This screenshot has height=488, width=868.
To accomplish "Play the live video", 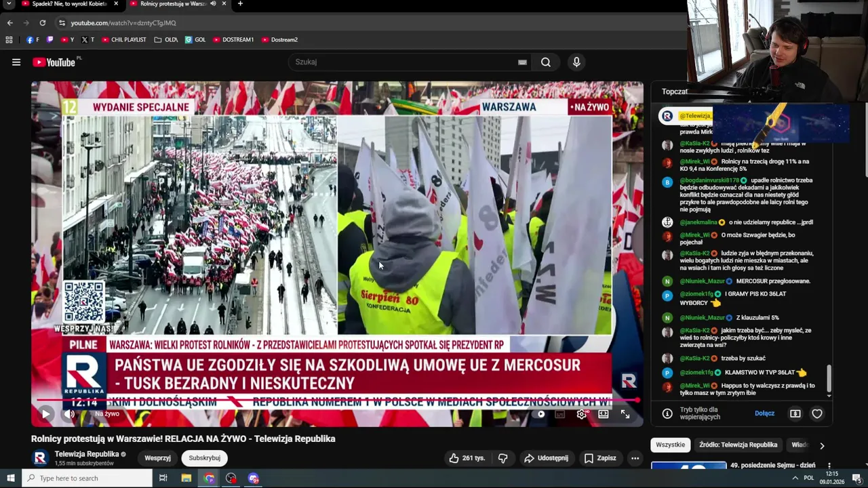I will [x=46, y=413].
